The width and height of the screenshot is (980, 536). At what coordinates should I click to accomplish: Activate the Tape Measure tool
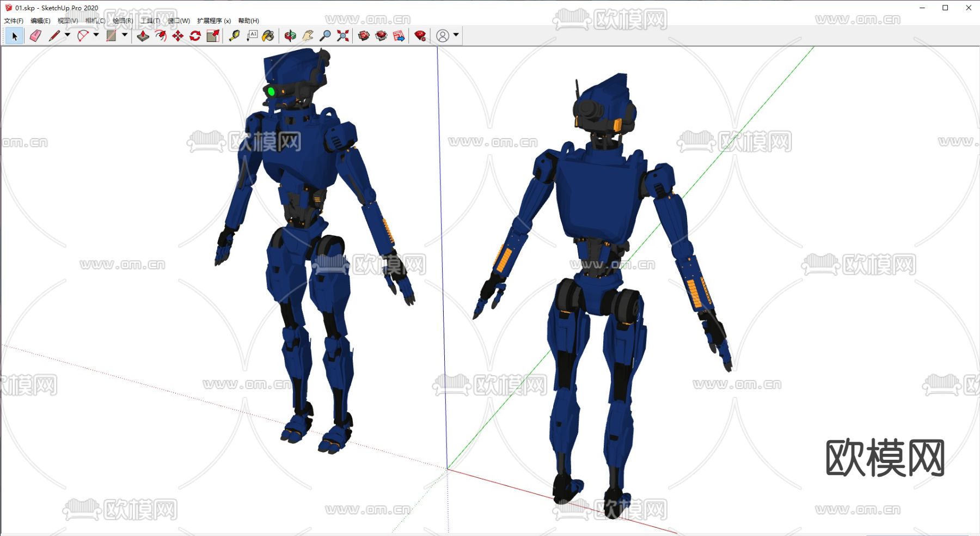(234, 36)
